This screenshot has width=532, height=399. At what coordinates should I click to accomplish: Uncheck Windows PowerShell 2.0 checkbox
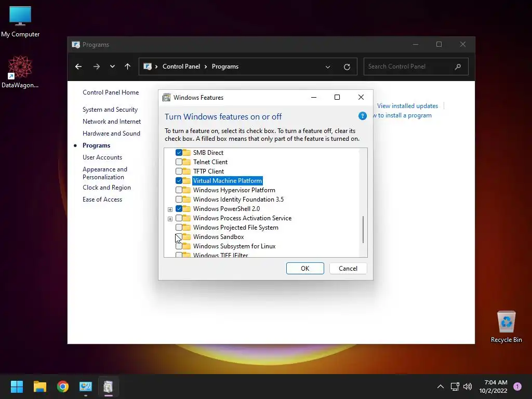point(179,209)
